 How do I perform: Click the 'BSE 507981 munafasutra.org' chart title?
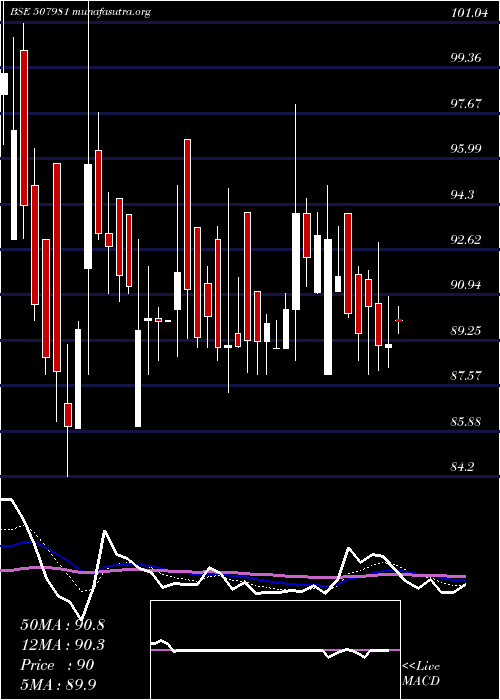[x=80, y=12]
